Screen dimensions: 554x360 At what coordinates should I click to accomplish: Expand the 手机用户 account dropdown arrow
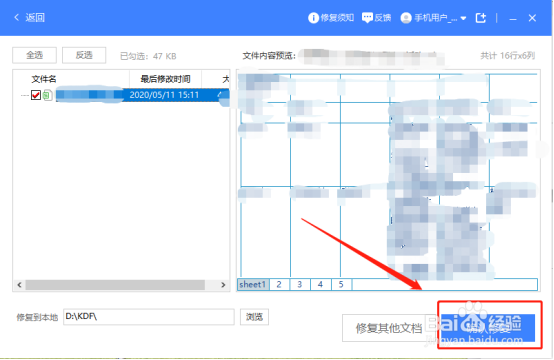click(x=464, y=18)
